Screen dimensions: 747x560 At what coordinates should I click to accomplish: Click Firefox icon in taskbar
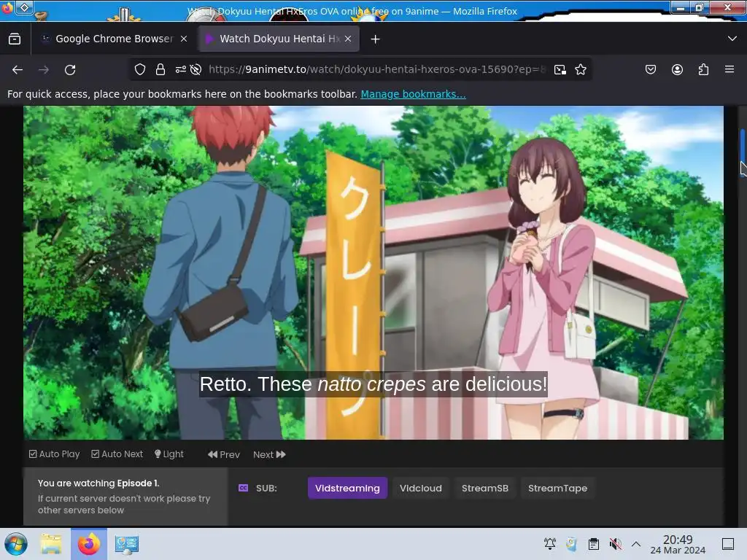click(89, 544)
